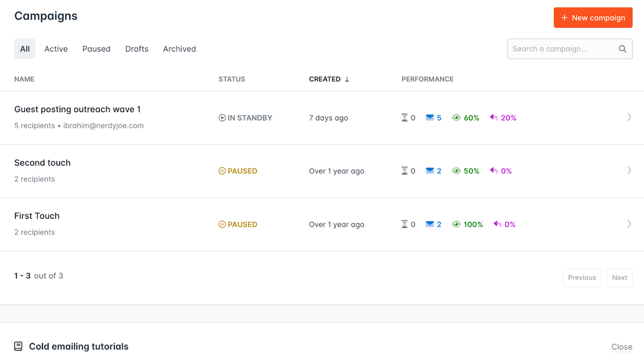Expand the Second touch campaign row chevron
Screen dimensions: 644x362
tap(629, 170)
